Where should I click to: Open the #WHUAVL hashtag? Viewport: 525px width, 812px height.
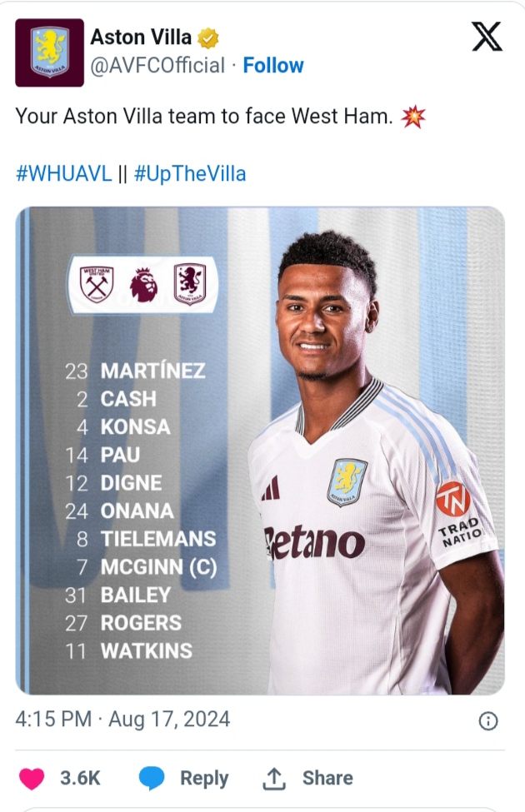63,174
